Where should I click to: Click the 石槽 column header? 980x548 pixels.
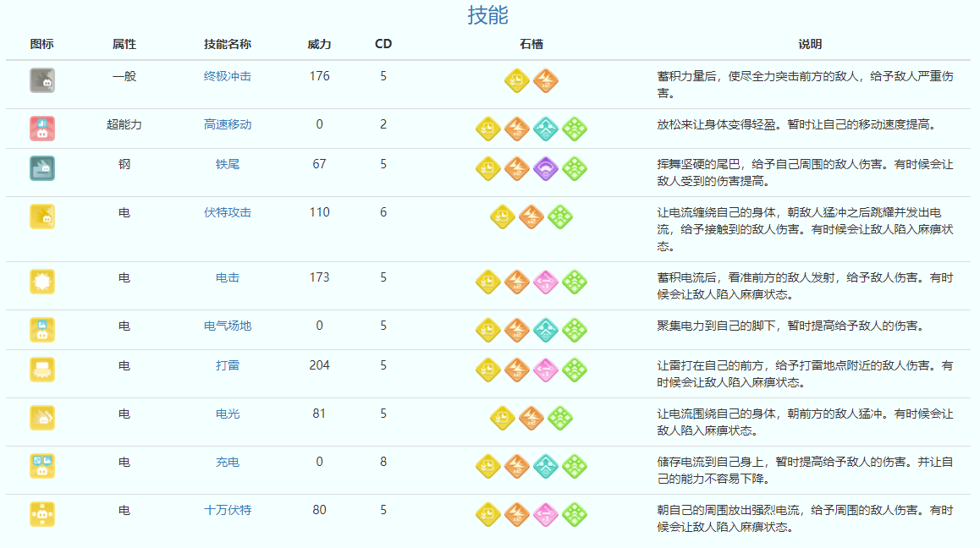[x=531, y=44]
